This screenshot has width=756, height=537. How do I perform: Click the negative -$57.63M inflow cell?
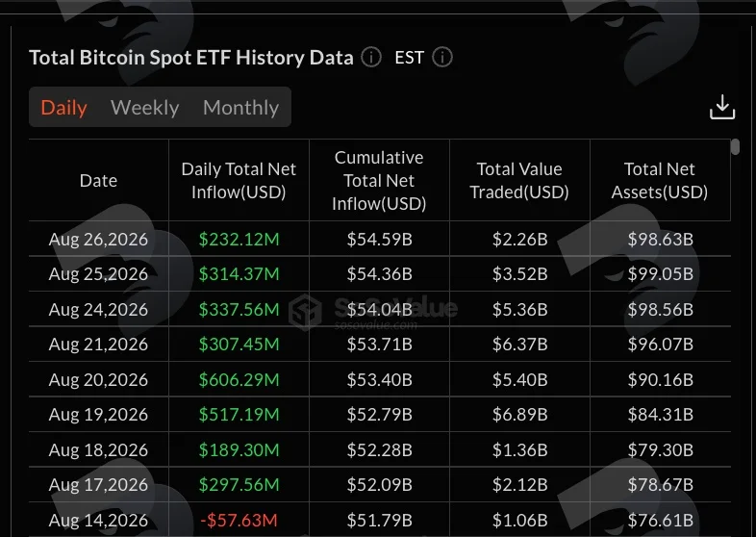pyautogui.click(x=239, y=520)
